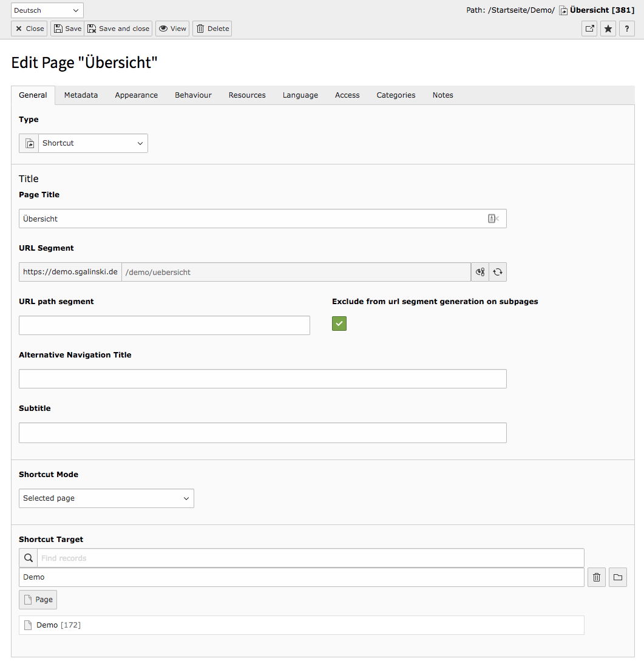Click the shortcut page icon beside Type
The image size is (644, 661).
29,143
